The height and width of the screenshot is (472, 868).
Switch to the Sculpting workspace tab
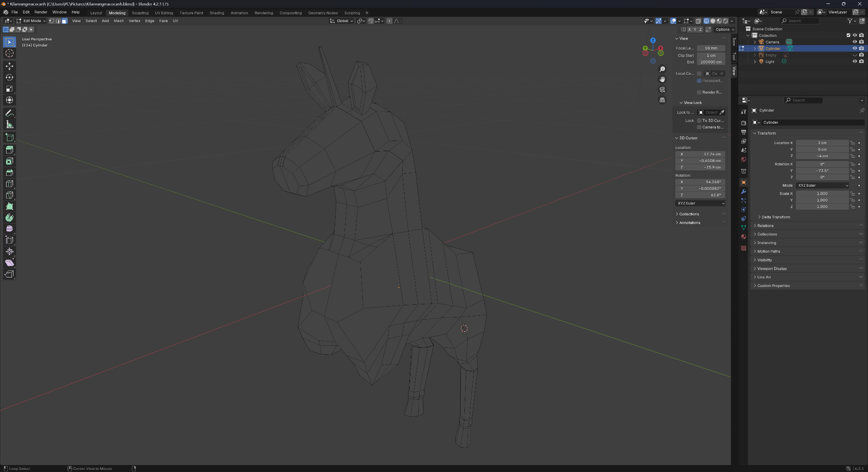[x=140, y=13]
